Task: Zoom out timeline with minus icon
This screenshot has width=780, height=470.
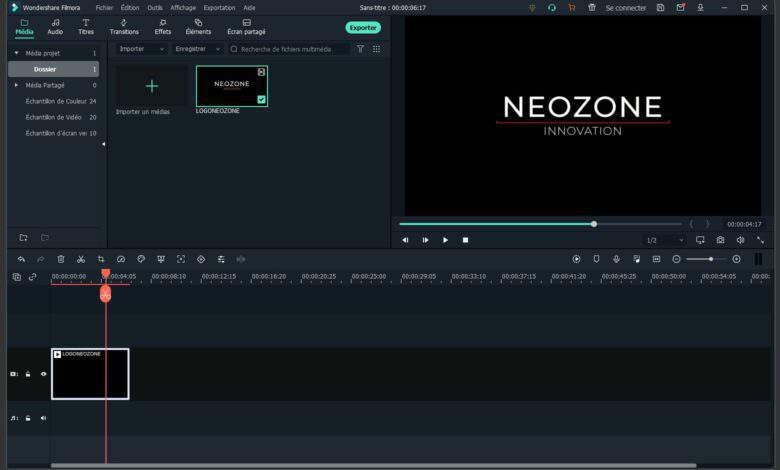Action: [676, 259]
